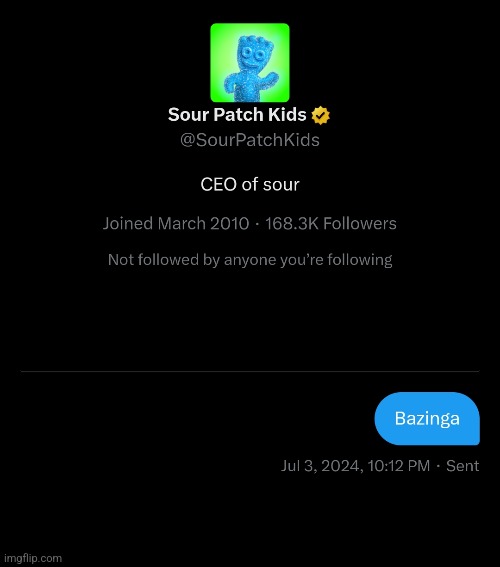The width and height of the screenshot is (500, 567).
Task: Check the Sent delivery status label
Action: coord(462,466)
